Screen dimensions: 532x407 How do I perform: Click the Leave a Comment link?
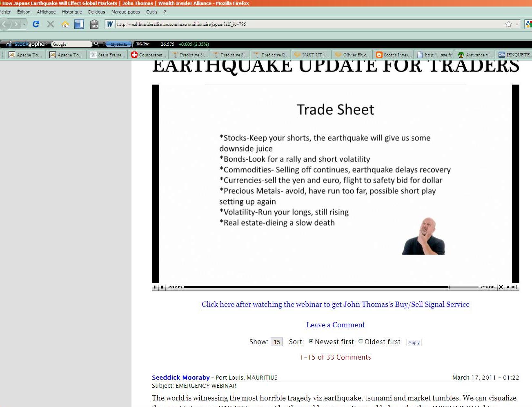coord(336,325)
